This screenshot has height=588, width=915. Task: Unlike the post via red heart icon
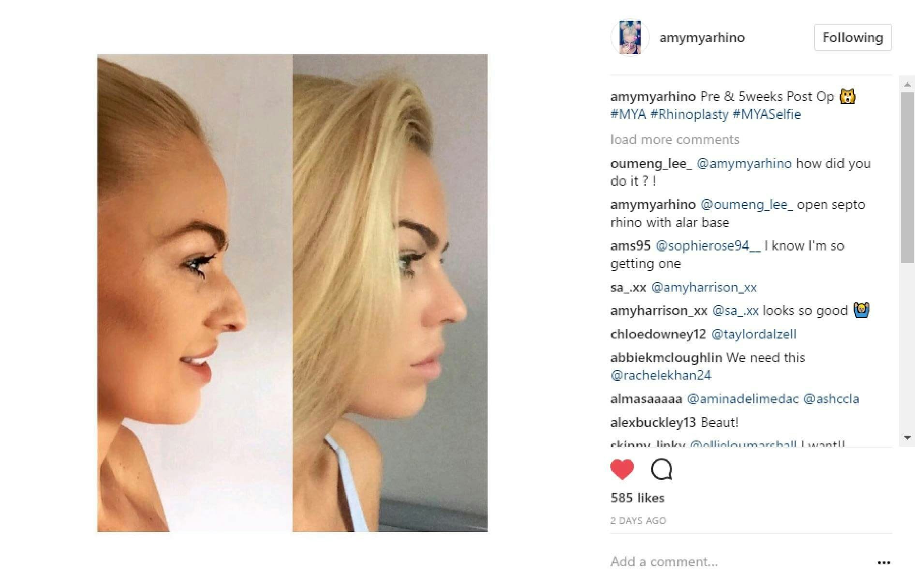point(622,469)
